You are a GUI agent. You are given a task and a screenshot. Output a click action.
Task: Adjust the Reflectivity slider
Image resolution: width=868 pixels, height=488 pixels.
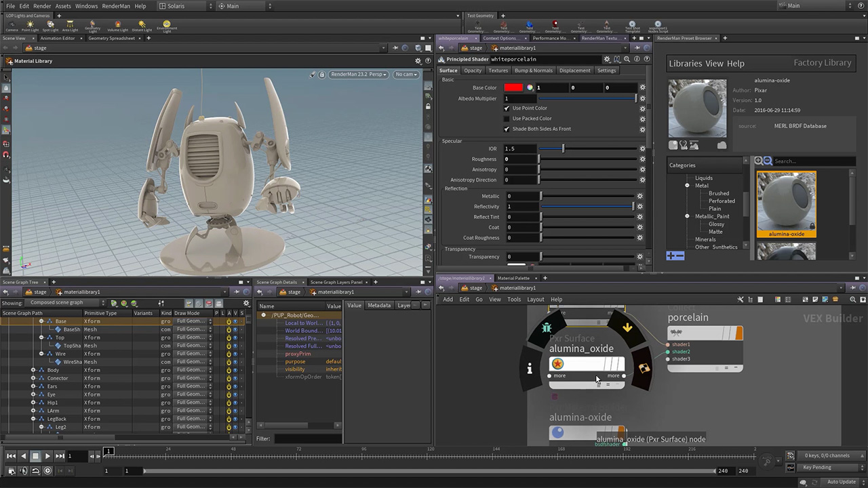coord(588,207)
